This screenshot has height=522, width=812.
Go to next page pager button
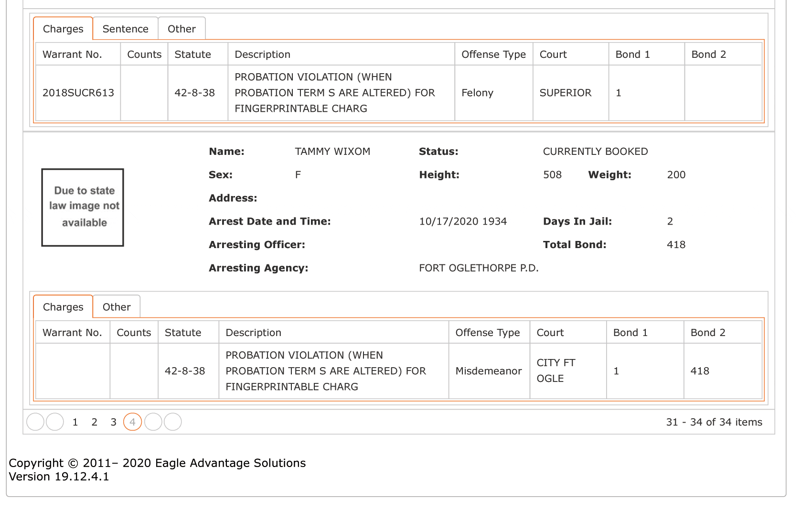pyautogui.click(x=153, y=422)
